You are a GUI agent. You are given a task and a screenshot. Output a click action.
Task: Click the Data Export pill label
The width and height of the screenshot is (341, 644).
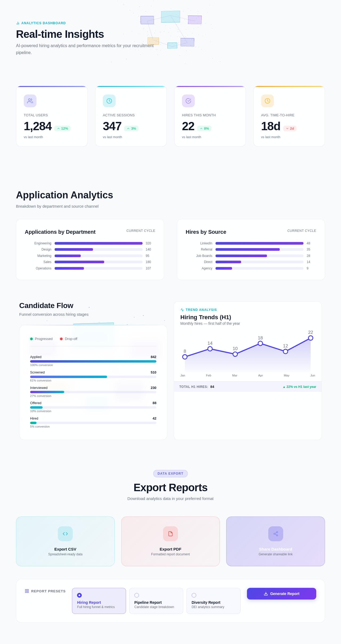tap(170, 474)
